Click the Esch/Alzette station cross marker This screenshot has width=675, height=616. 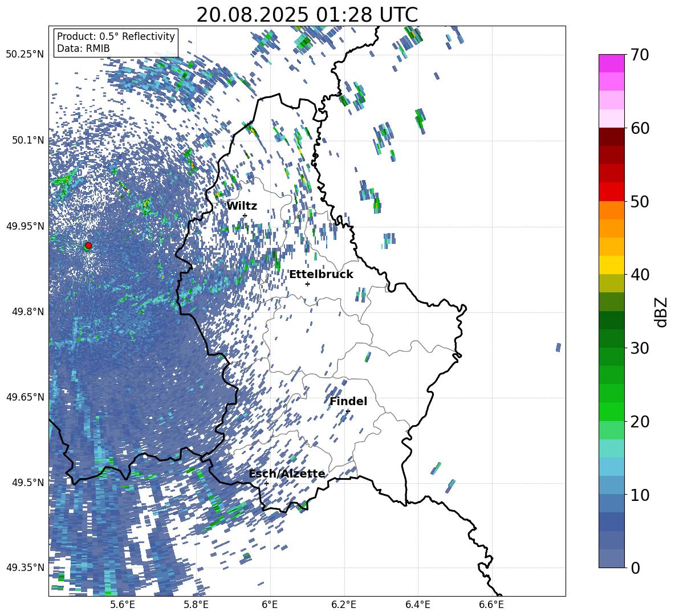(x=266, y=483)
